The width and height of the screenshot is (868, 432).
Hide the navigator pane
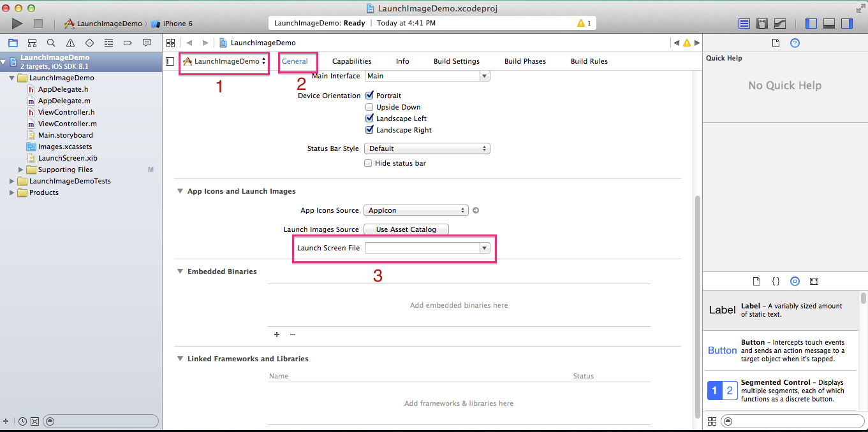coord(811,24)
